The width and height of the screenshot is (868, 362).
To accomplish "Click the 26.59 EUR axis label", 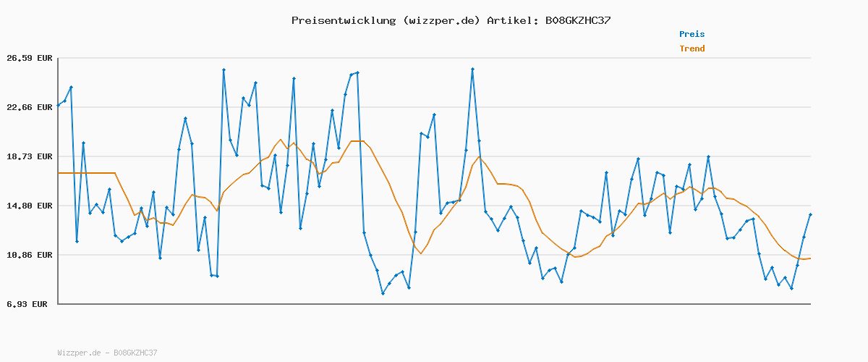I will pyautogui.click(x=30, y=58).
